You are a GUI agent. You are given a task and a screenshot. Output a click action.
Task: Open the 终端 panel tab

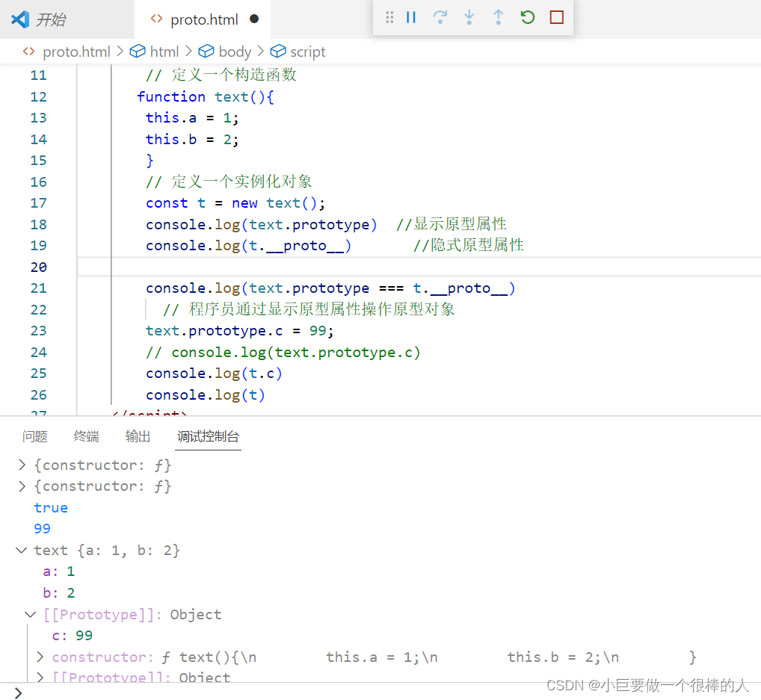87,436
